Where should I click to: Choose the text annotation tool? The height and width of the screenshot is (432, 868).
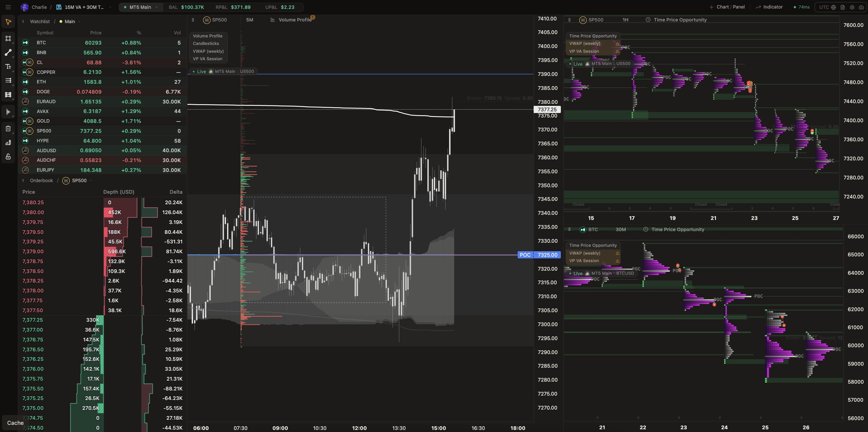pos(8,66)
